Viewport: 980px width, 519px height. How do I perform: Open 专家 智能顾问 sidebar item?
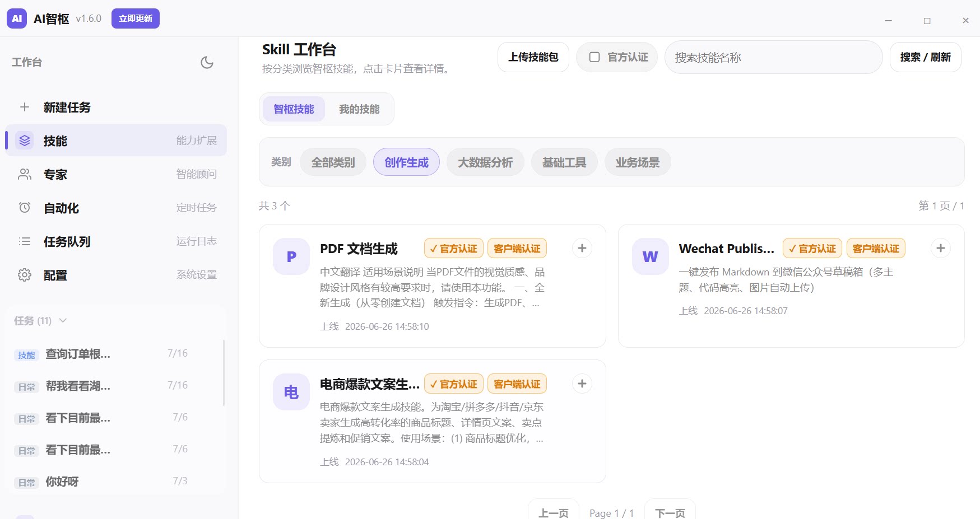point(116,174)
